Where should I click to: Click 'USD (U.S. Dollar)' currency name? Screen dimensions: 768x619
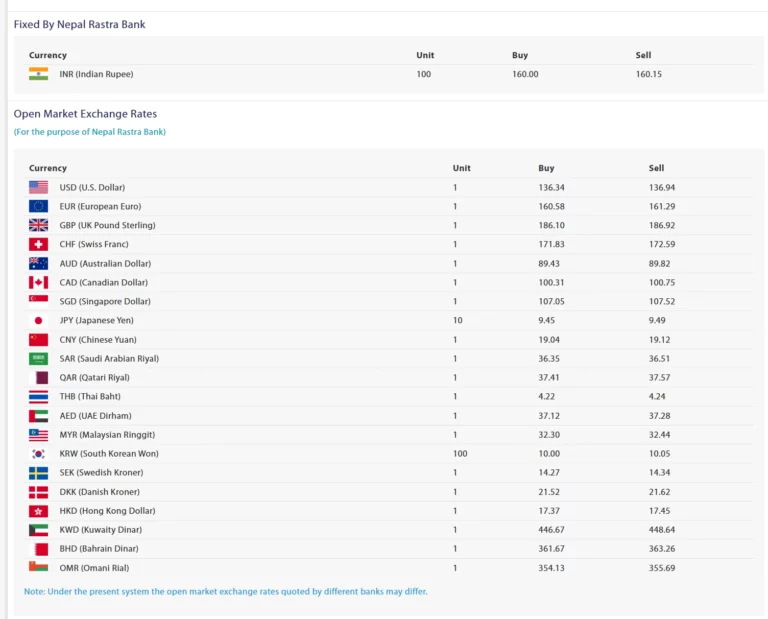tap(92, 188)
